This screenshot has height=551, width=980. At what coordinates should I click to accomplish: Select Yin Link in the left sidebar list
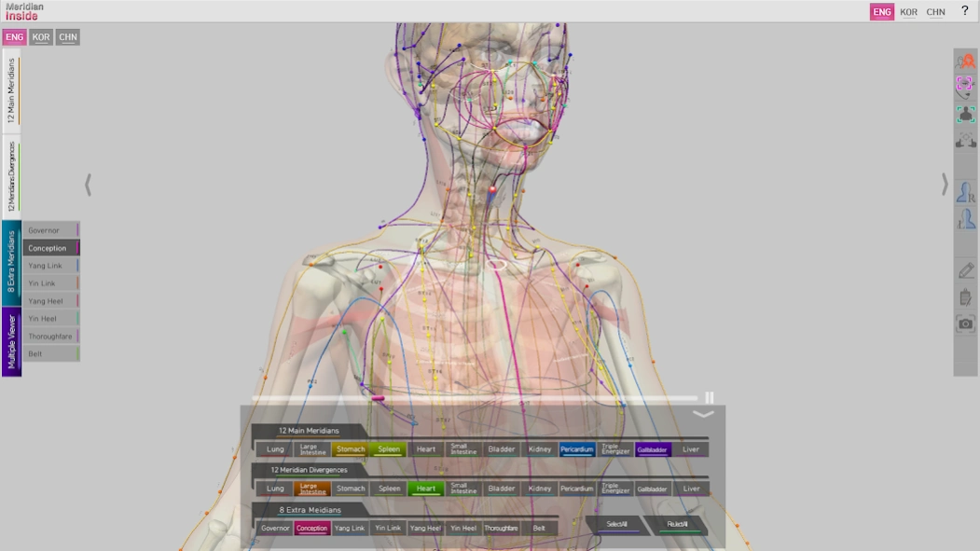pyautogui.click(x=51, y=283)
